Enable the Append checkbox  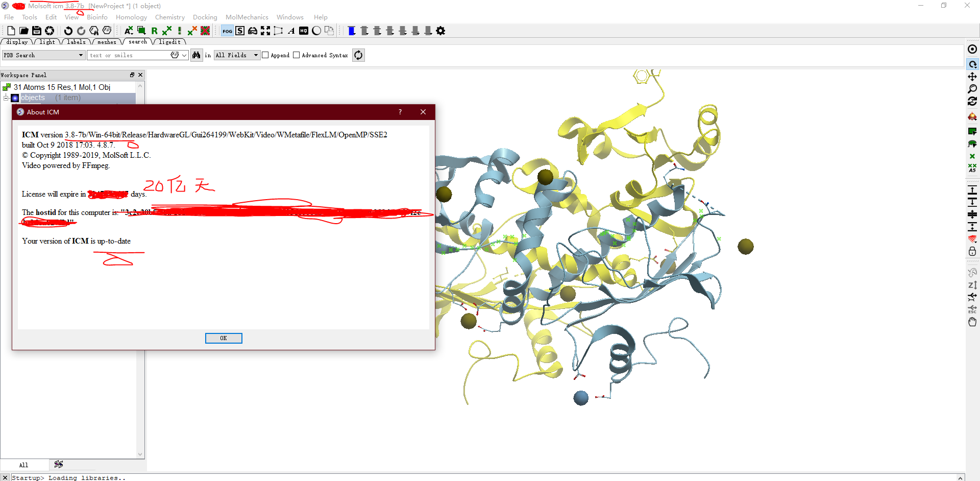pos(265,55)
